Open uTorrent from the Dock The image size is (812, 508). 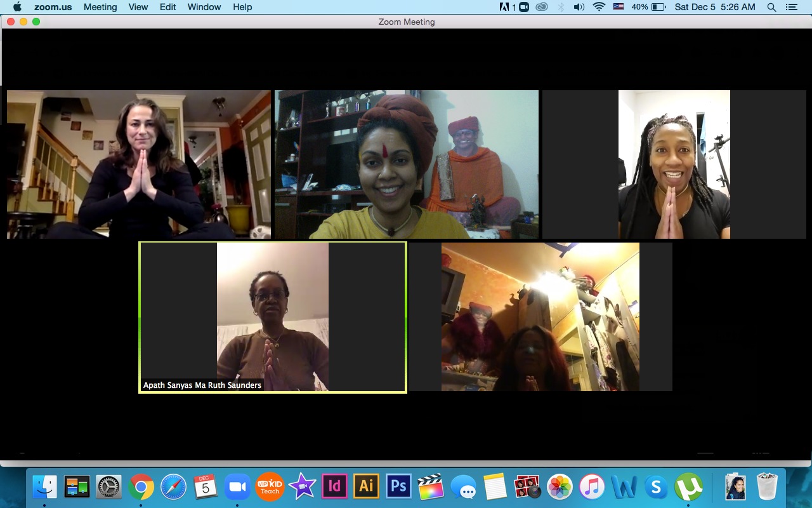pos(688,487)
